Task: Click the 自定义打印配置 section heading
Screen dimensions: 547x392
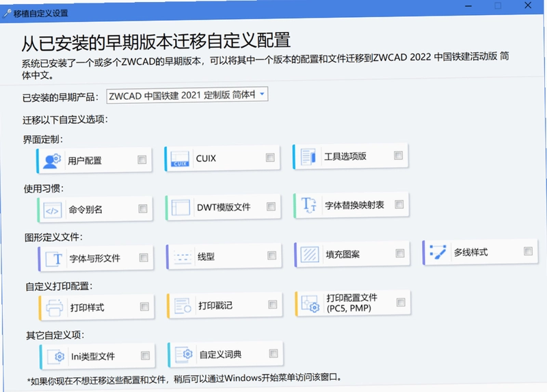Action: (59, 287)
